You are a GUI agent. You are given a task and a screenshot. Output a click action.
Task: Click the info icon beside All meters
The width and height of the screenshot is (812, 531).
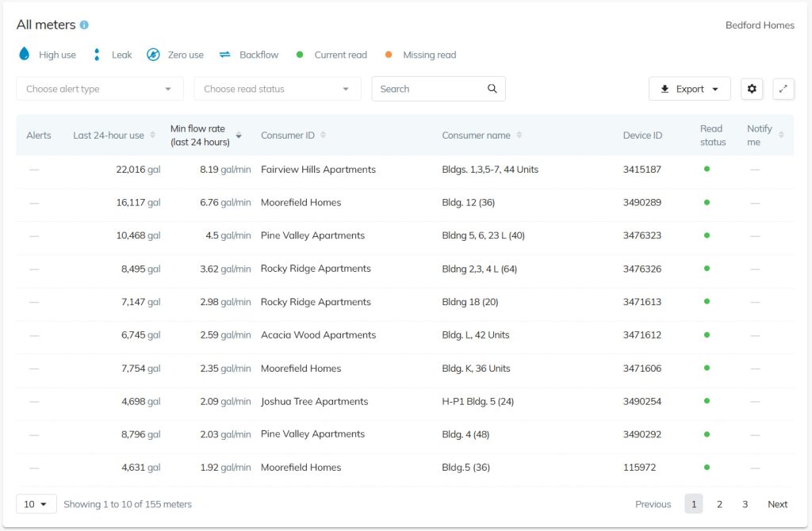click(84, 25)
